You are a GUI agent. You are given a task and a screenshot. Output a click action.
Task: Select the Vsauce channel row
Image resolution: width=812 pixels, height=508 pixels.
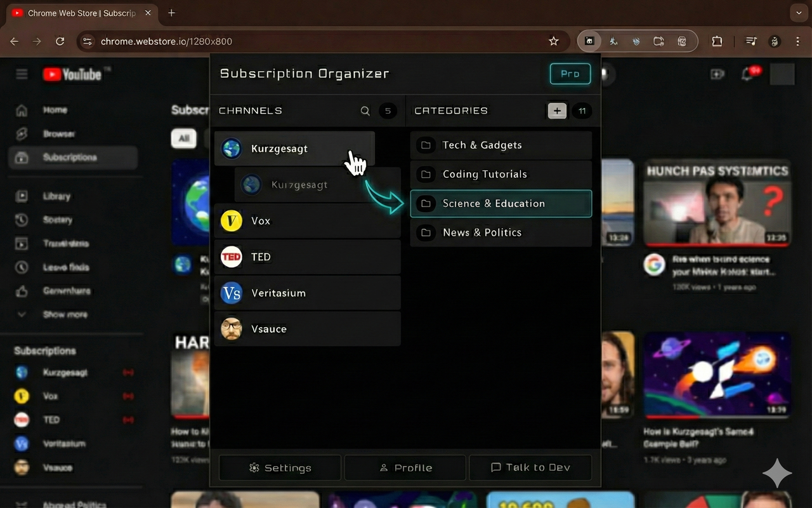tap(308, 329)
